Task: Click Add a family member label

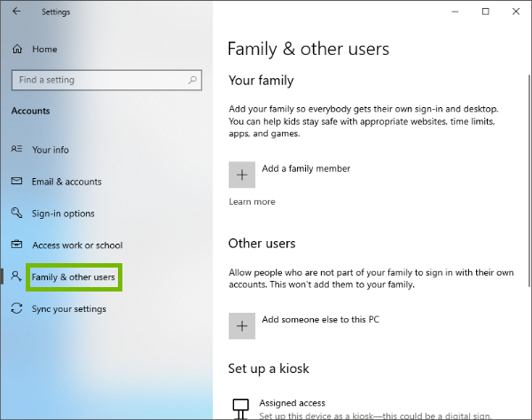Action: (x=306, y=168)
